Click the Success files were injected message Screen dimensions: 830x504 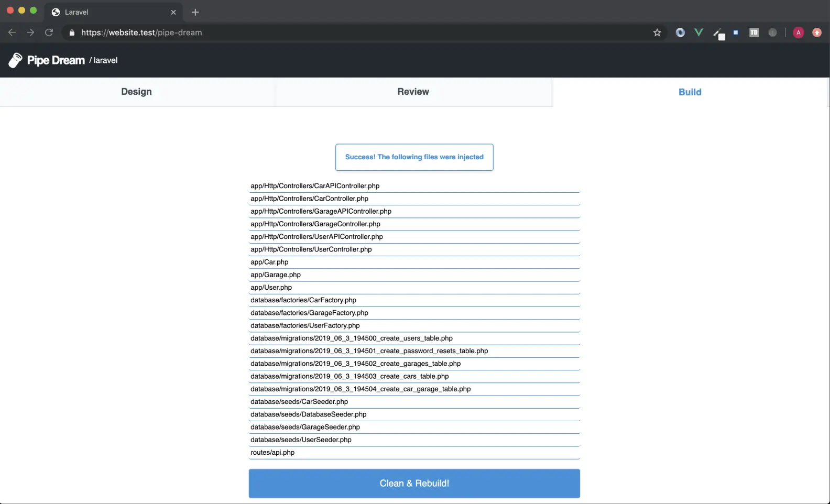pos(414,157)
